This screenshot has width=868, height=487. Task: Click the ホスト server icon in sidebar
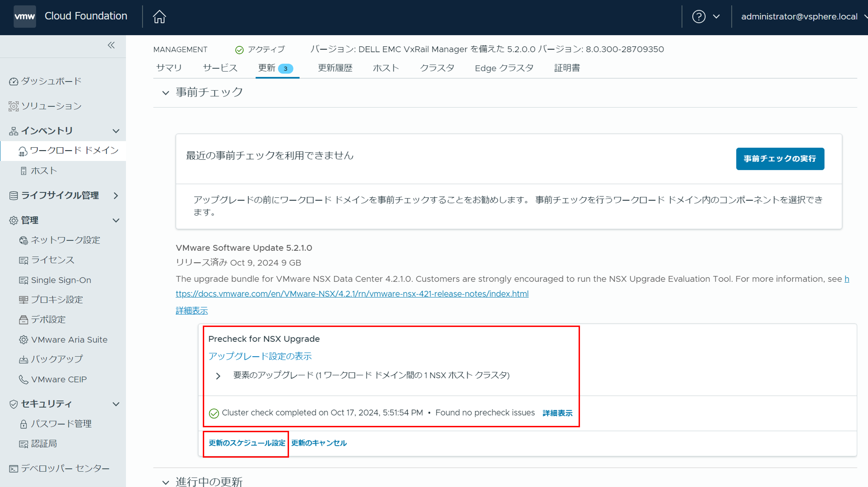point(23,171)
